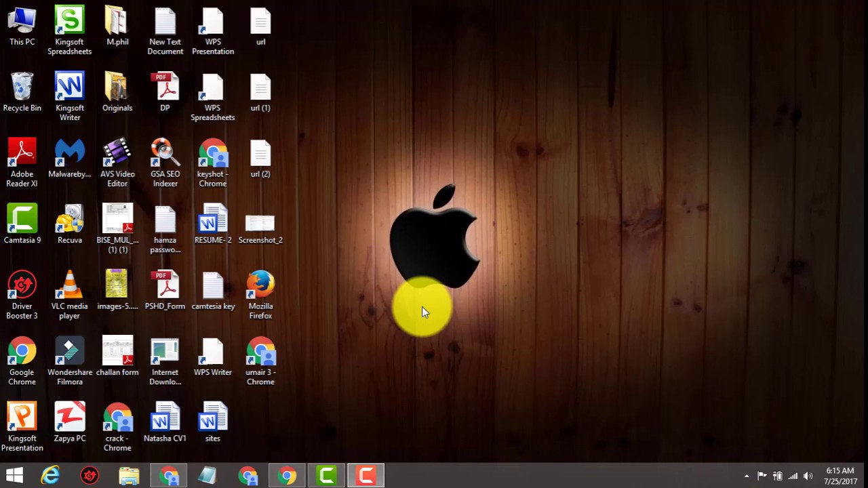This screenshot has width=868, height=488.
Task: Show hidden system tray icons
Action: point(747,476)
